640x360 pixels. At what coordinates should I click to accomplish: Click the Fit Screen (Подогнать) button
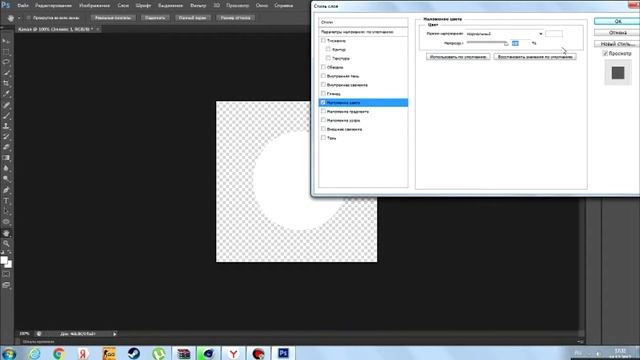(155, 18)
